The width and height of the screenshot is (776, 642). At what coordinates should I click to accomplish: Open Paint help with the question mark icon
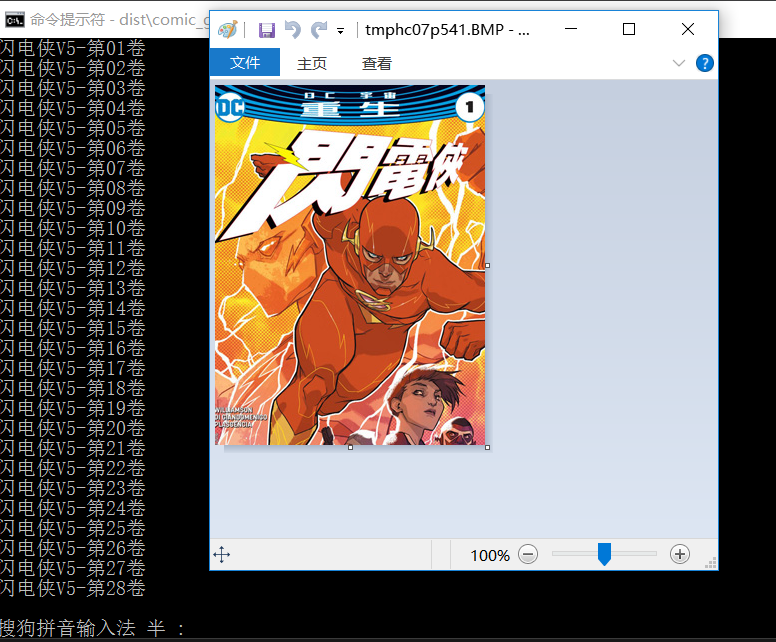(x=705, y=63)
